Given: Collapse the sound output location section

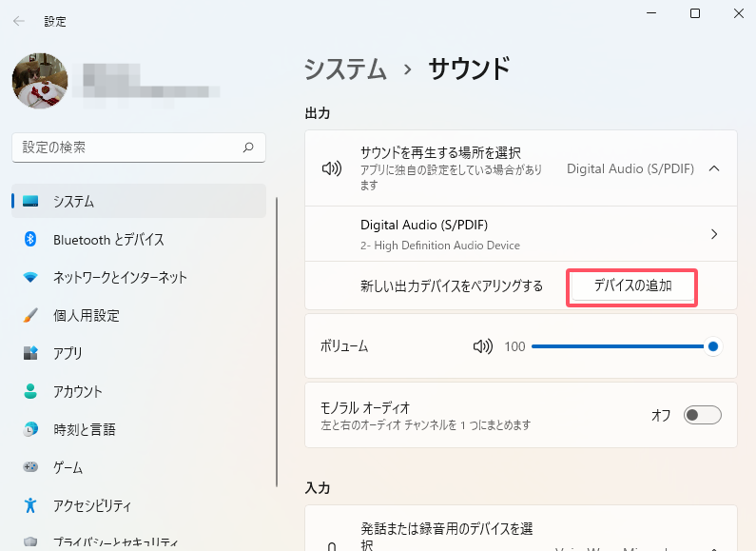Looking at the screenshot, I should coord(714,168).
